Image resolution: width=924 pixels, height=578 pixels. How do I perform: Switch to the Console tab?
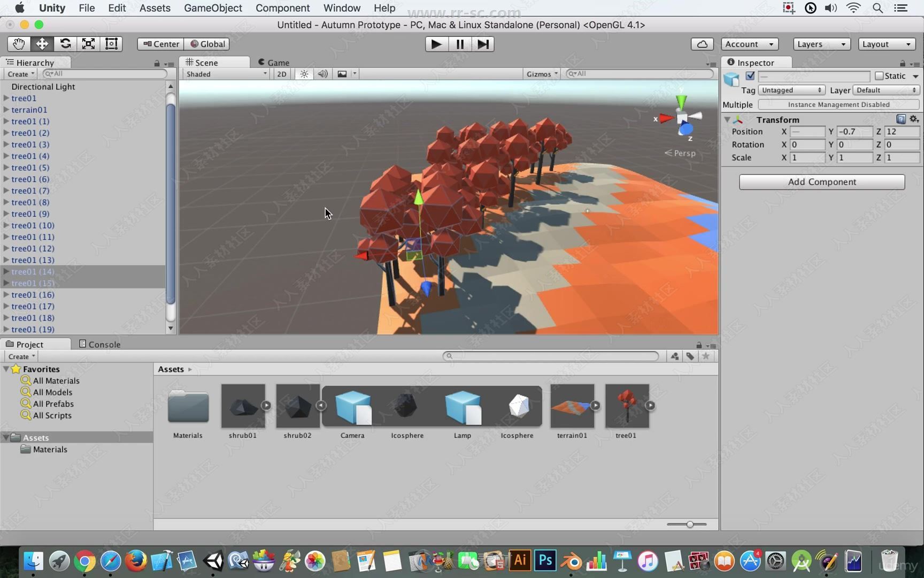click(99, 344)
